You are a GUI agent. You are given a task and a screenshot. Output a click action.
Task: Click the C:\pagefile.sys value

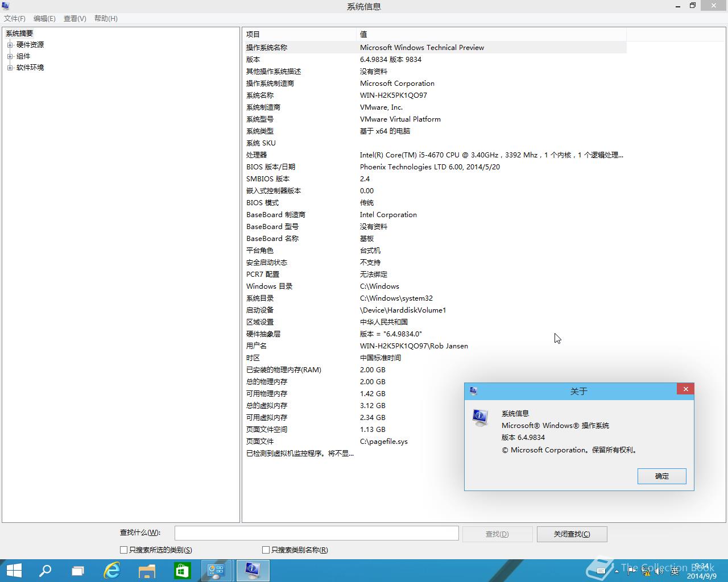pos(384,442)
